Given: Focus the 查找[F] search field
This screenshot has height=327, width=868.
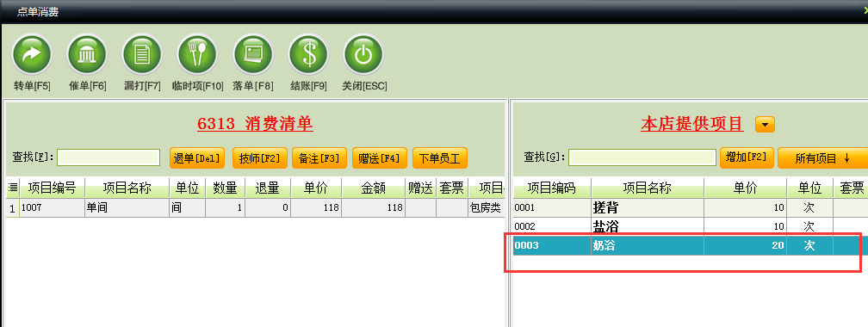Looking at the screenshot, I should pyautogui.click(x=108, y=157).
